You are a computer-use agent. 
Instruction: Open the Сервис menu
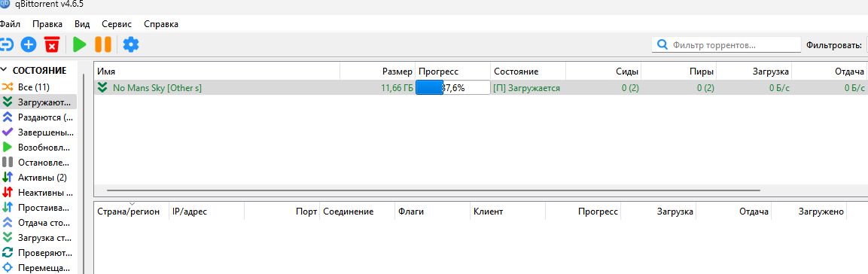tap(117, 24)
